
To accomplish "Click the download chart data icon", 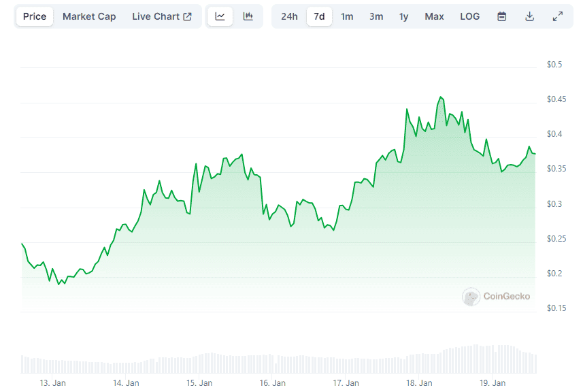I will point(529,16).
